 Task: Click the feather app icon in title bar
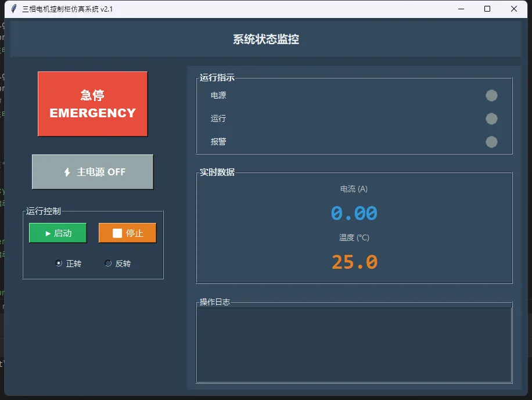[x=13, y=9]
